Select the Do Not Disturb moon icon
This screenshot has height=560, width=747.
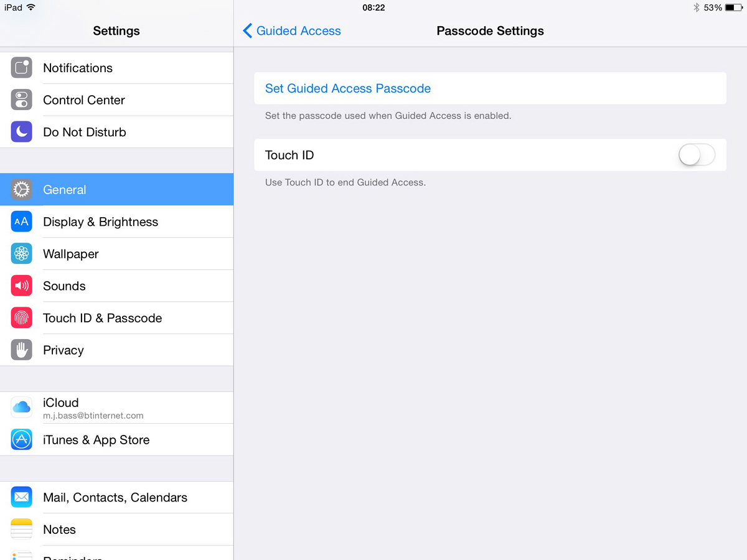[22, 132]
